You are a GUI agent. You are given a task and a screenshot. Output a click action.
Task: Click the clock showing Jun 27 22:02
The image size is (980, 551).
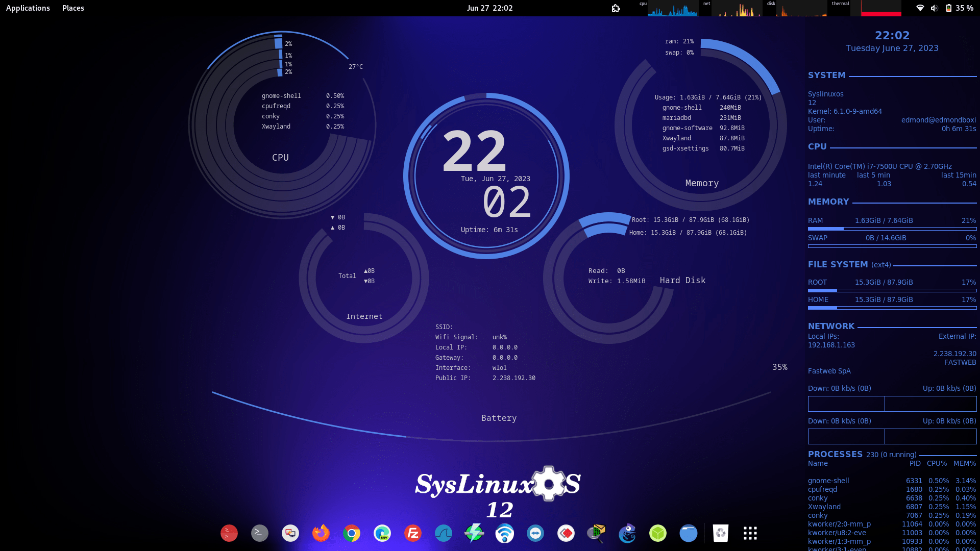click(489, 8)
